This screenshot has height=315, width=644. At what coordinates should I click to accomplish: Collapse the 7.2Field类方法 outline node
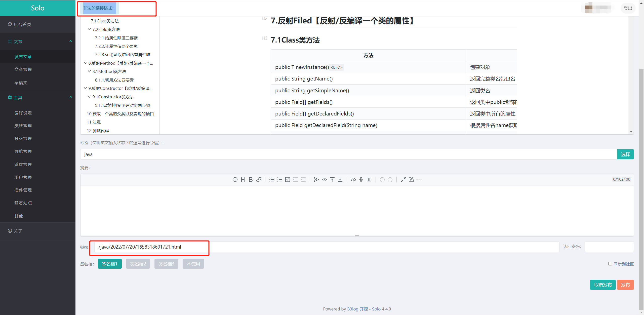click(x=89, y=29)
